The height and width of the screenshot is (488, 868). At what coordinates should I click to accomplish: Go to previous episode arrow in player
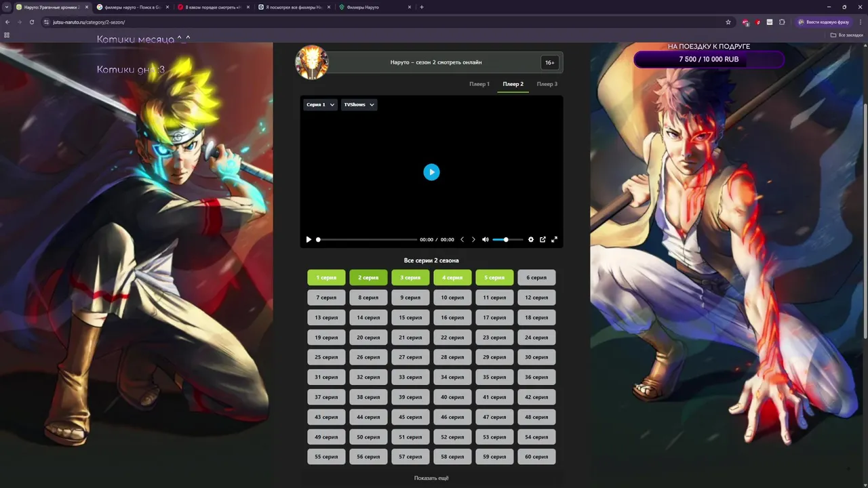click(x=462, y=239)
